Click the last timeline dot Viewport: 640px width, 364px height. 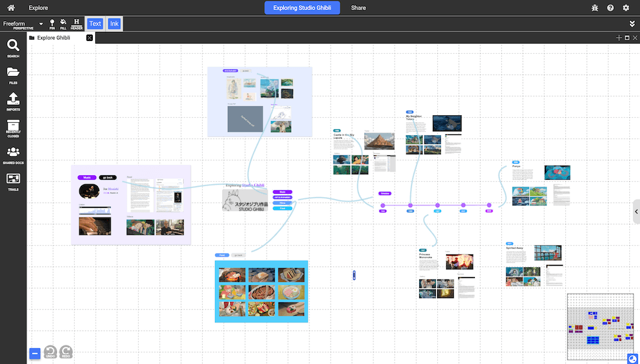click(x=489, y=205)
